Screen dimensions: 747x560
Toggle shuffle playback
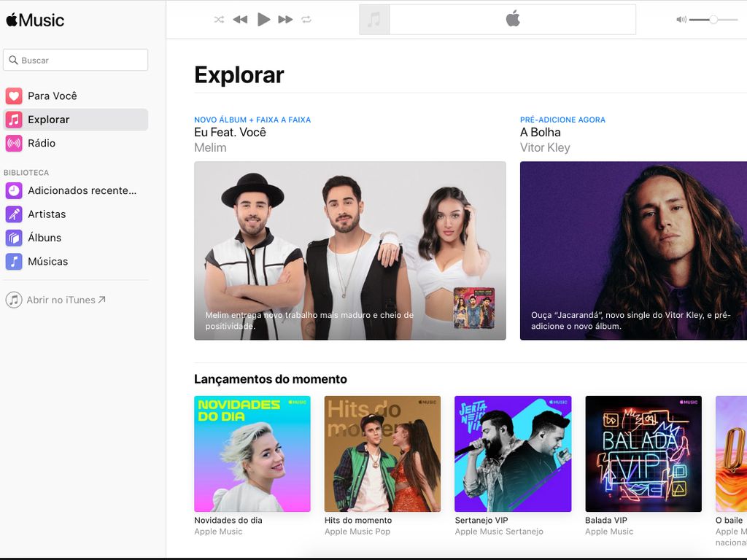(219, 20)
